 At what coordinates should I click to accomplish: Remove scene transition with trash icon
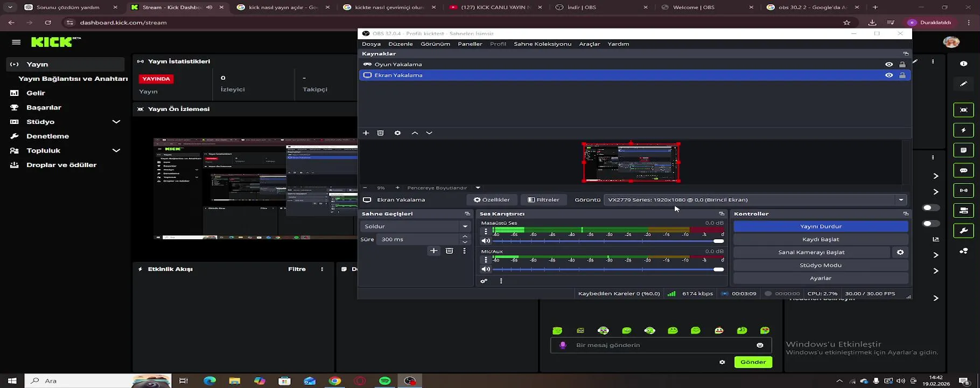[x=449, y=251]
